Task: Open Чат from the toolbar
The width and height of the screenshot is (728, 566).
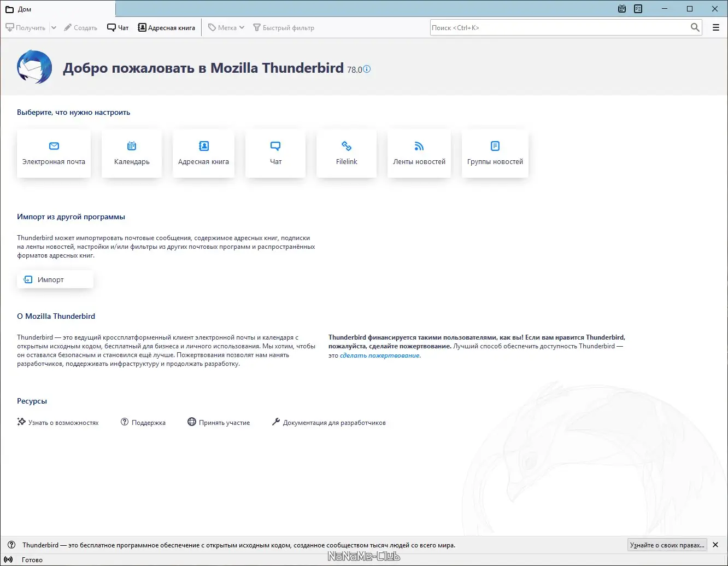Action: coord(118,27)
